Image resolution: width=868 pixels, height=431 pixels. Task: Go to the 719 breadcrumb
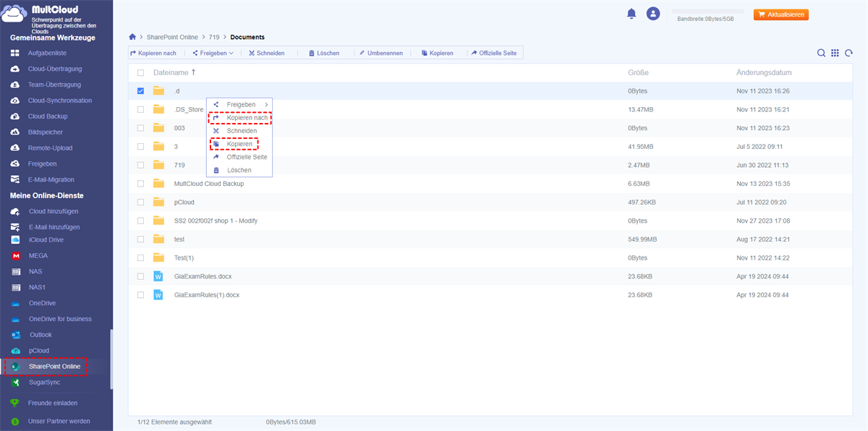[214, 37]
